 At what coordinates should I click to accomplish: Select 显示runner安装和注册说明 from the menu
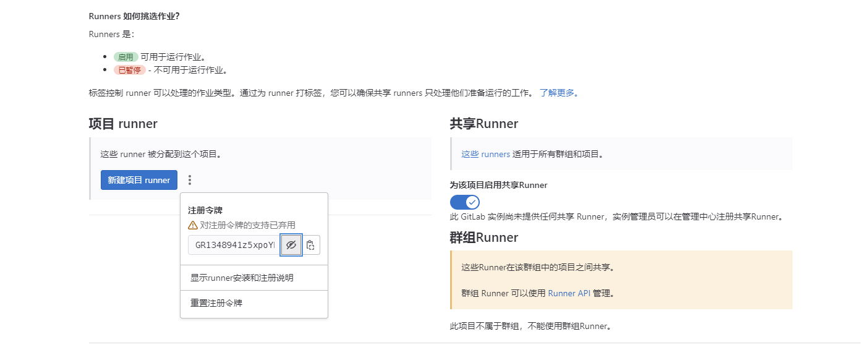(x=242, y=278)
